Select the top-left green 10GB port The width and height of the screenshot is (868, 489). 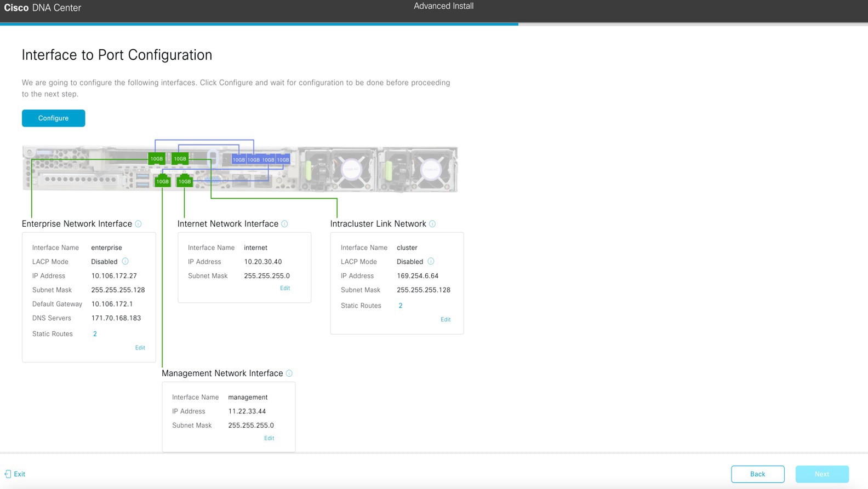(157, 159)
